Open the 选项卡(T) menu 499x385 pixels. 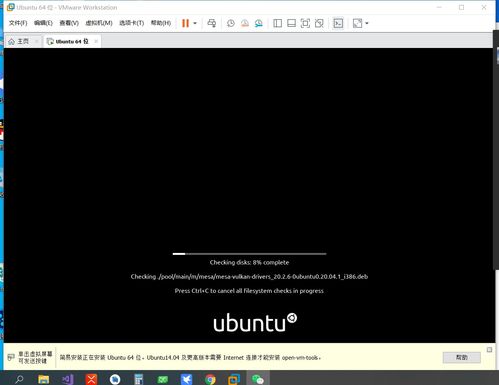tap(131, 23)
